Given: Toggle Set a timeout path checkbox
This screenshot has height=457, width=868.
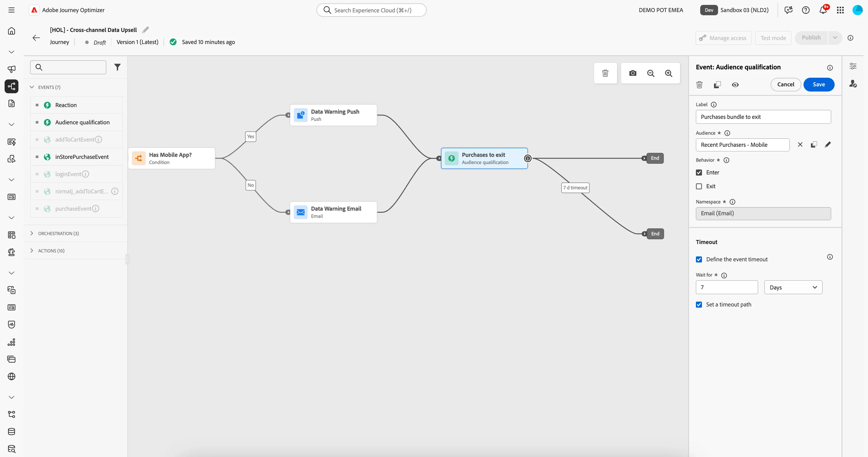Looking at the screenshot, I should point(699,305).
